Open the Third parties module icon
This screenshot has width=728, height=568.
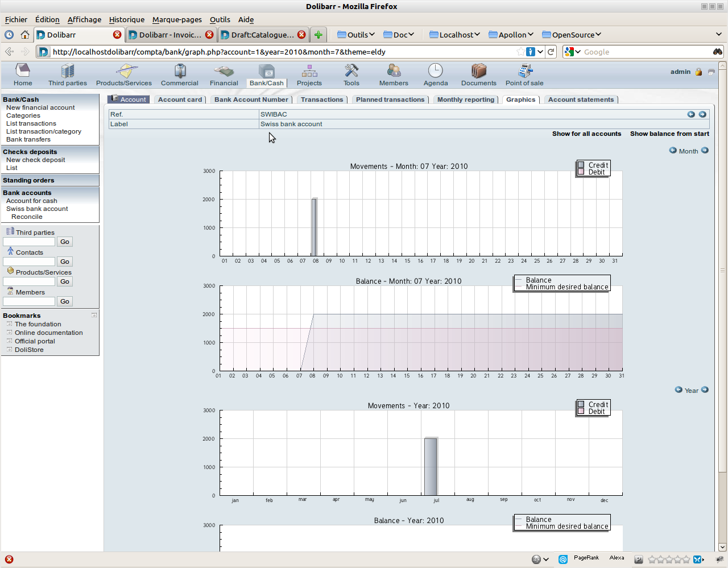pos(68,71)
